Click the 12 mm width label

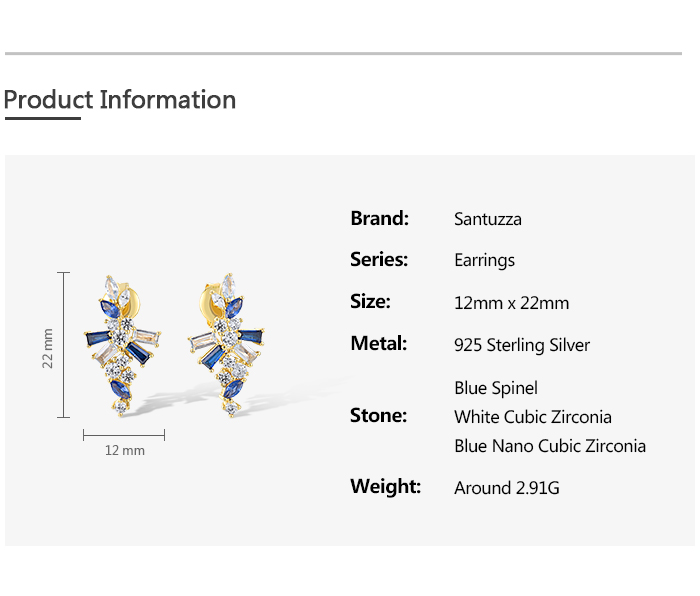[x=125, y=451]
